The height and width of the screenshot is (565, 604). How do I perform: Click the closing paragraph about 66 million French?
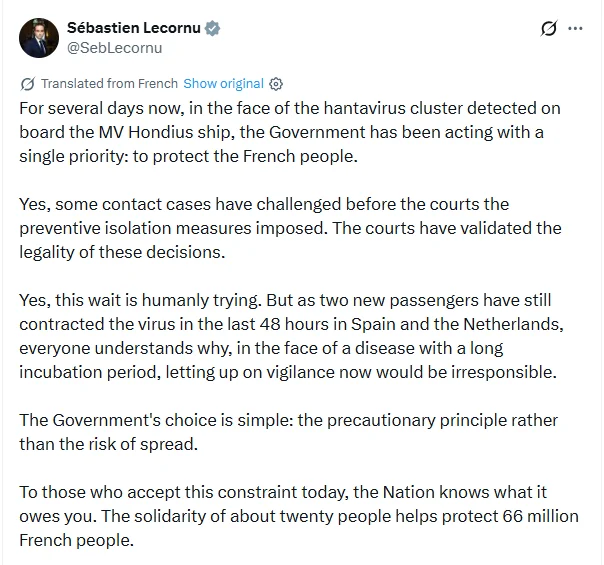(x=299, y=516)
